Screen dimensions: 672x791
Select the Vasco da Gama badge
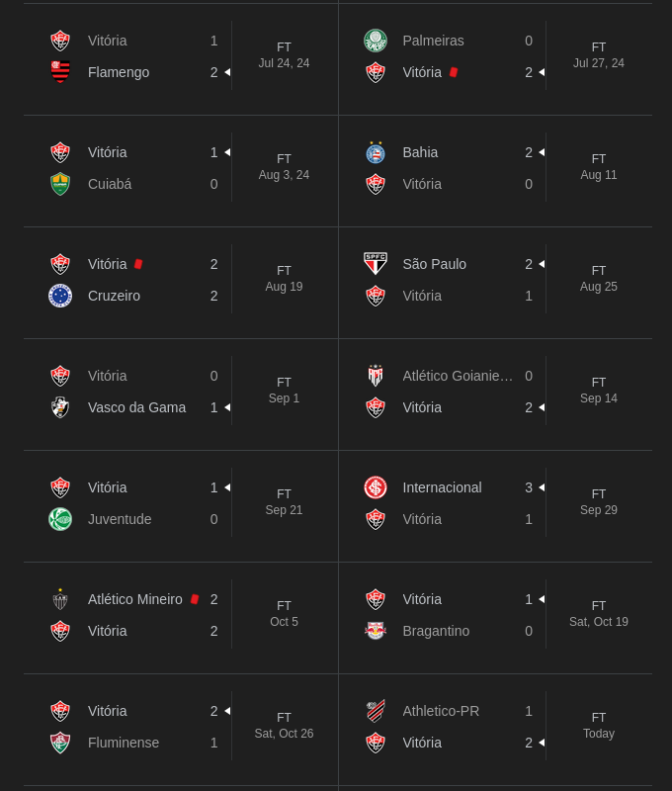(x=60, y=407)
